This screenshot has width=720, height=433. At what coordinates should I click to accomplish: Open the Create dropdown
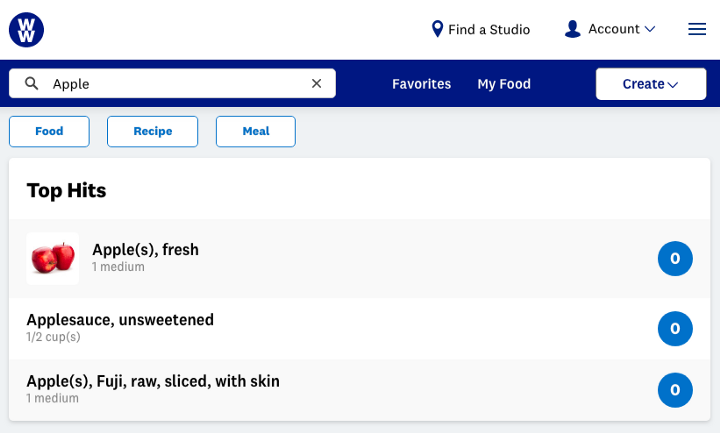tap(651, 84)
